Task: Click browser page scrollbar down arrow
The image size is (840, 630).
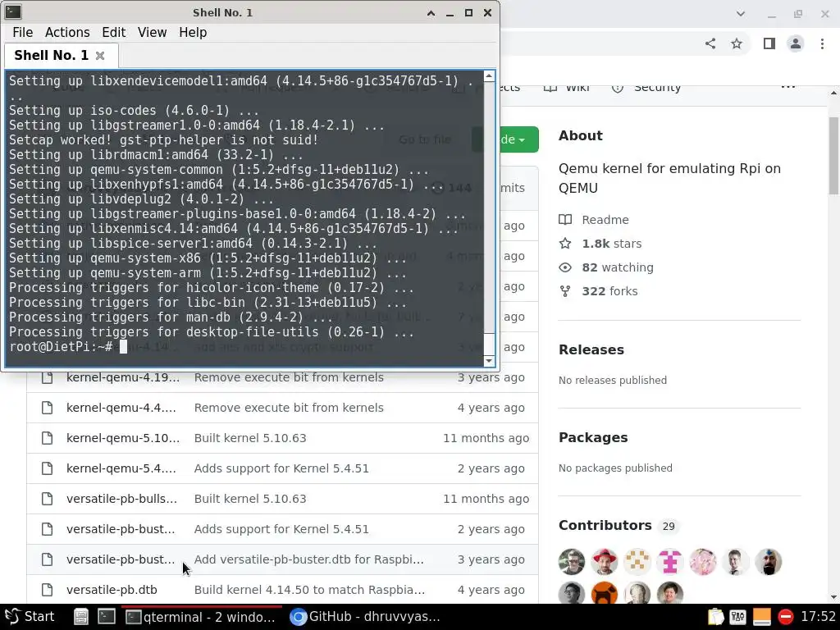Action: coord(833,597)
